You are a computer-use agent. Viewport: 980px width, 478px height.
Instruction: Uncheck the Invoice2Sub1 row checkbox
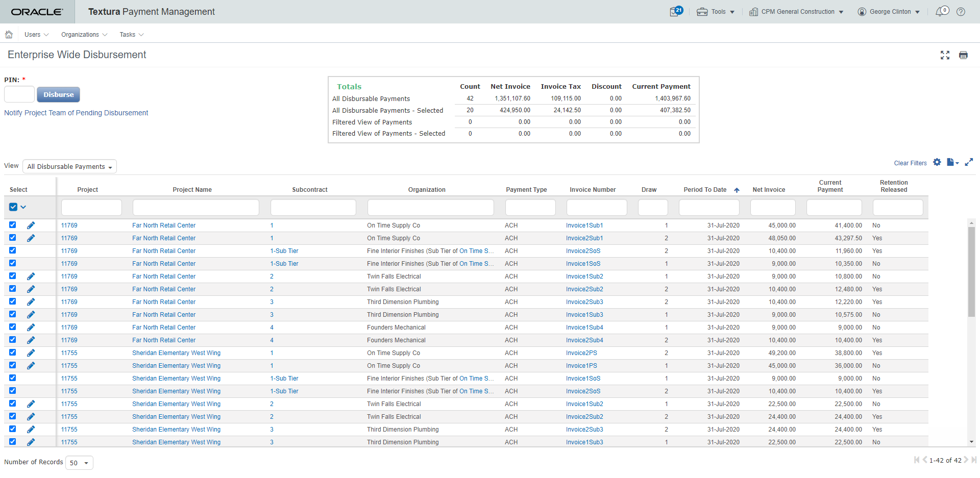coord(13,238)
